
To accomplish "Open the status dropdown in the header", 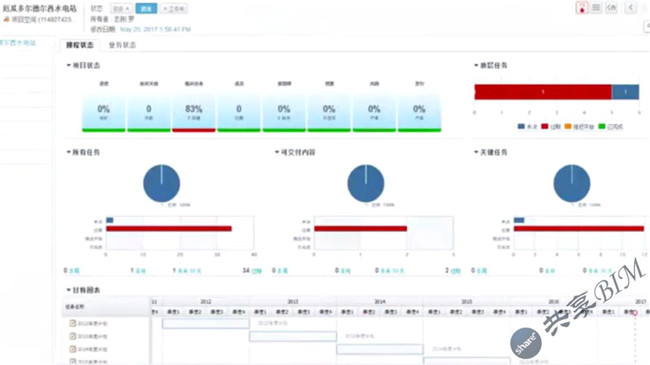I will [x=121, y=8].
